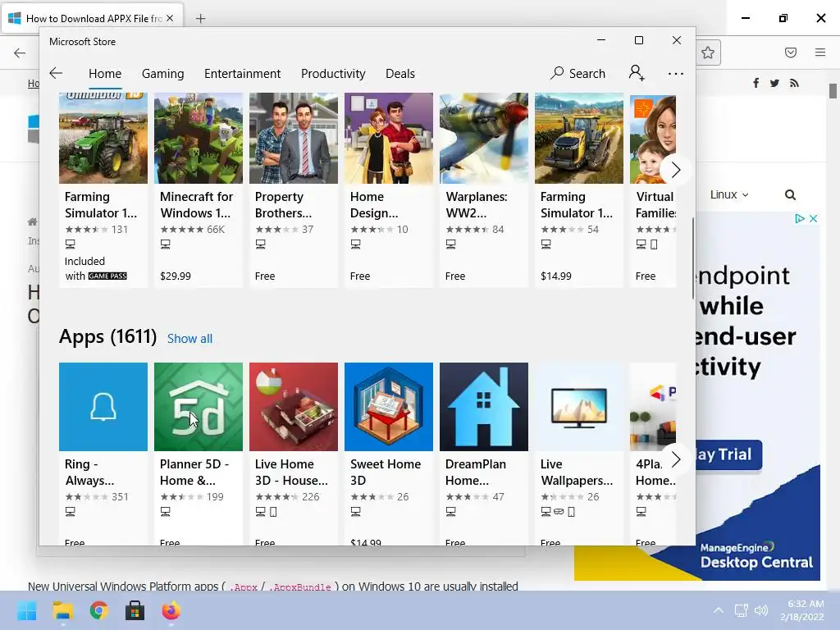Viewport: 840px width, 630px height.
Task: Switch to Firefox on the taskbar
Action: pyautogui.click(x=171, y=610)
